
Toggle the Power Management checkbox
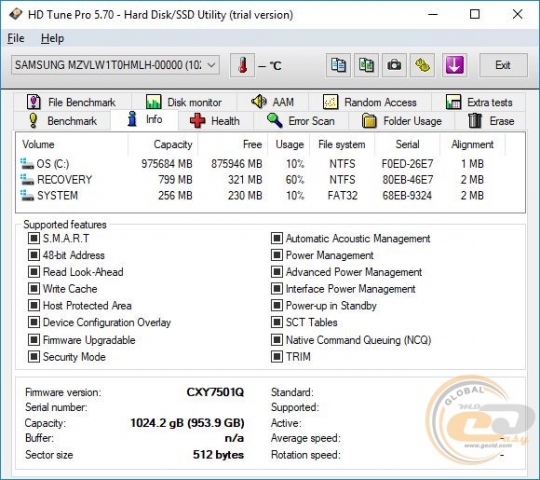point(277,255)
